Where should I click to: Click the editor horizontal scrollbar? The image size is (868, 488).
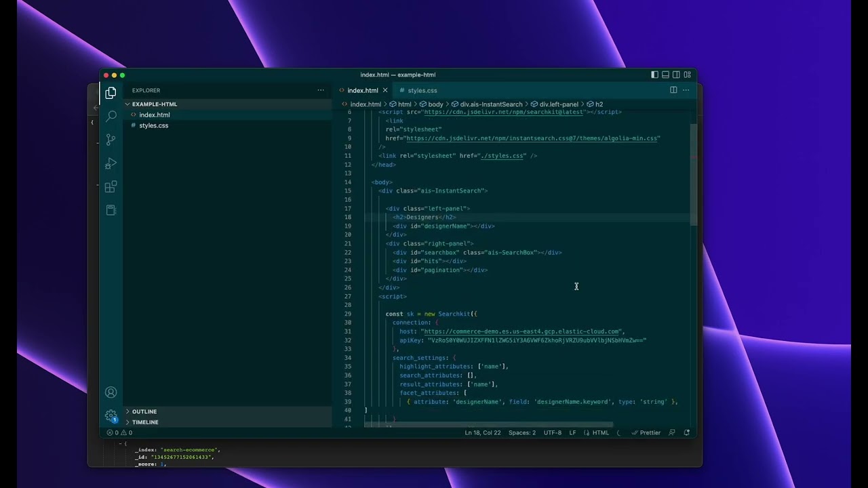488,425
